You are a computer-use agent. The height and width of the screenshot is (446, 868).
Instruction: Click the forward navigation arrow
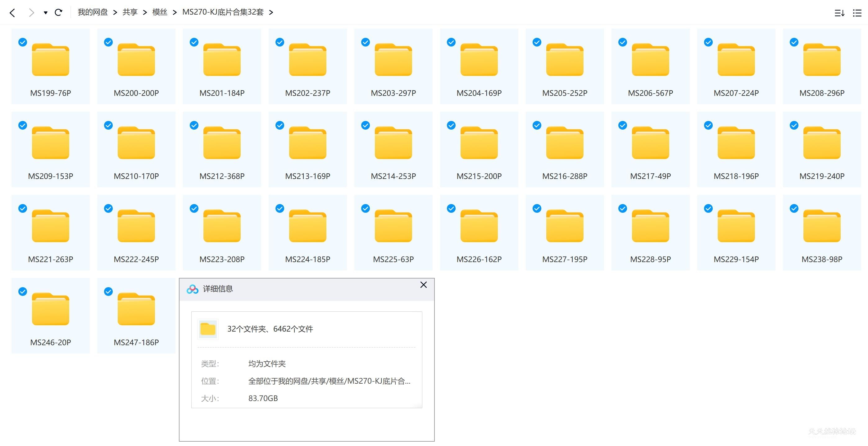pos(31,12)
